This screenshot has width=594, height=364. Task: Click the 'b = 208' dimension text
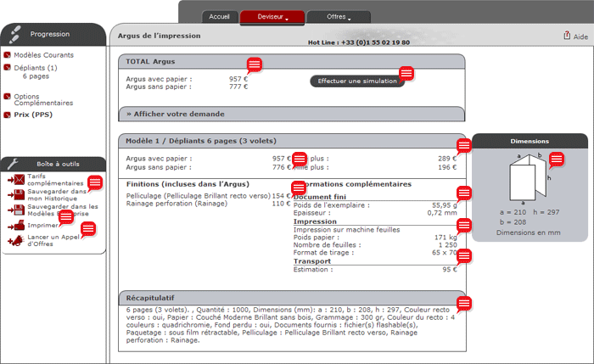[x=513, y=222]
